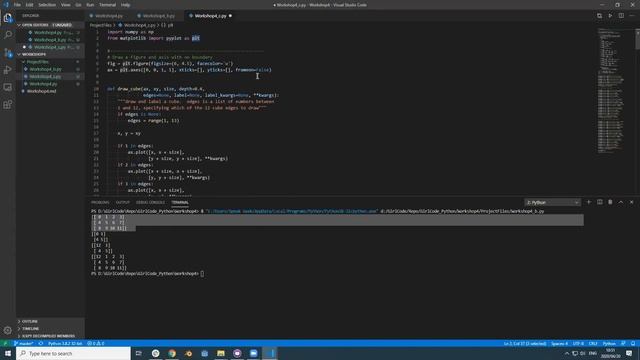Open the Terminal menu
Image resolution: width=640 pixels, height=360 pixels.
pos(107,5)
